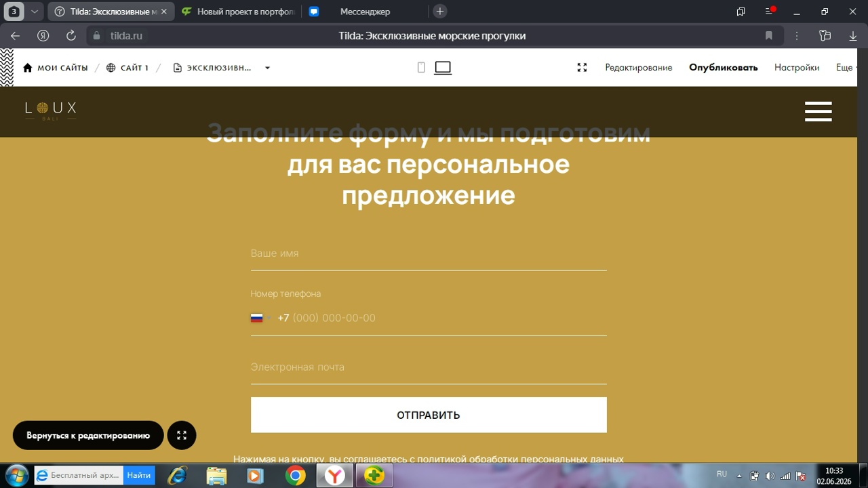Open Internet Explorer from taskbar

click(178, 476)
